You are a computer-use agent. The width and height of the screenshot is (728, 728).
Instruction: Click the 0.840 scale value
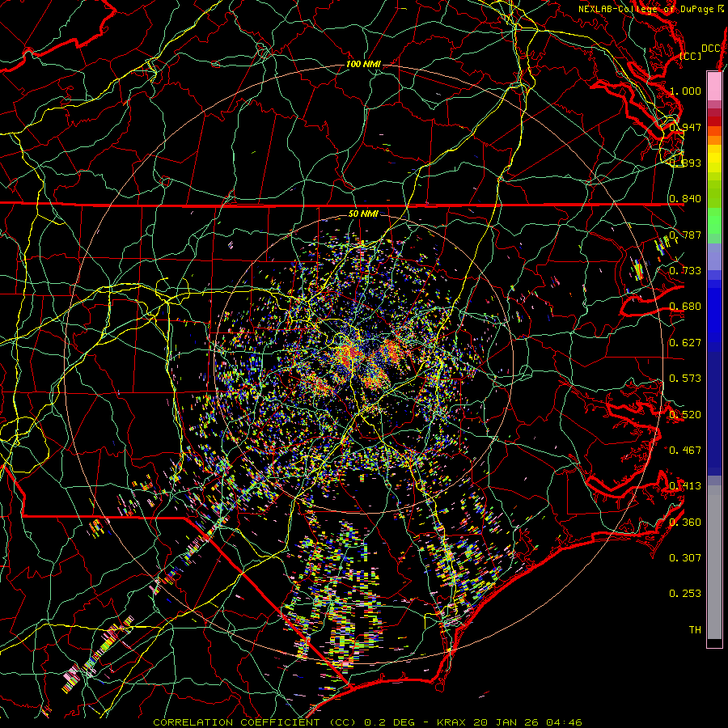685,199
